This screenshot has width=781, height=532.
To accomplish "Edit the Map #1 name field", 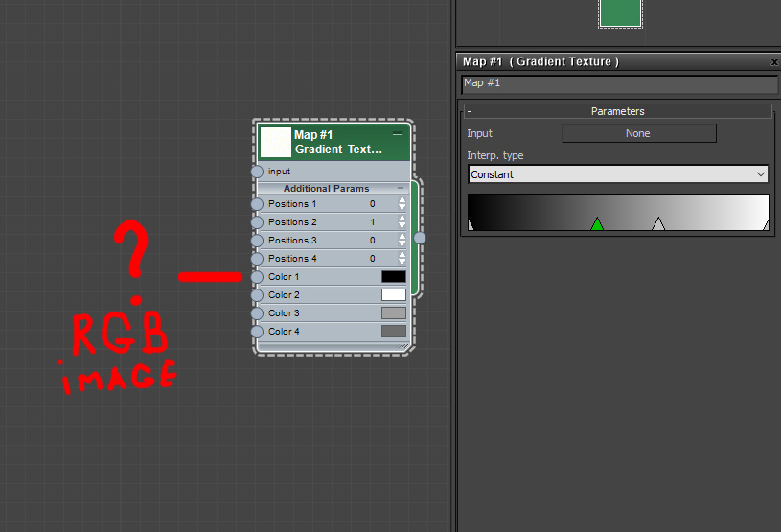I will (619, 83).
